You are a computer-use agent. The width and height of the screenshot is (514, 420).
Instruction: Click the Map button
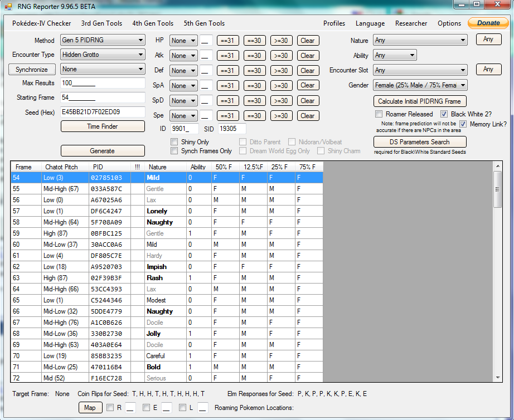tap(90, 408)
